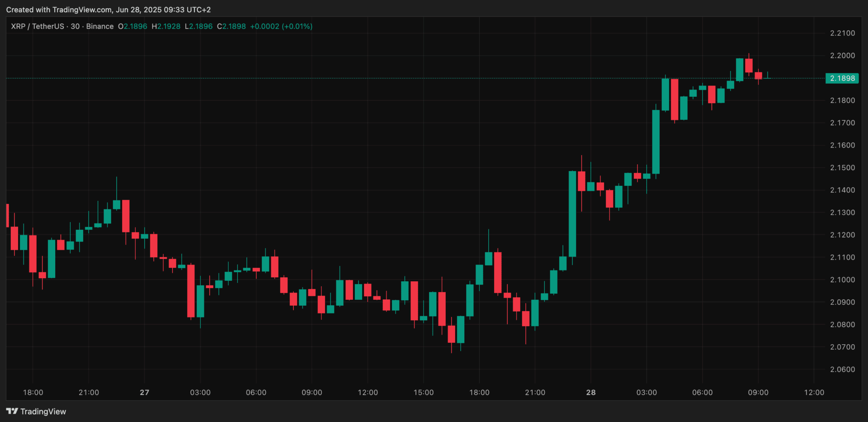
Task: Toggle the current price line label 2.1898
Action: (x=843, y=78)
